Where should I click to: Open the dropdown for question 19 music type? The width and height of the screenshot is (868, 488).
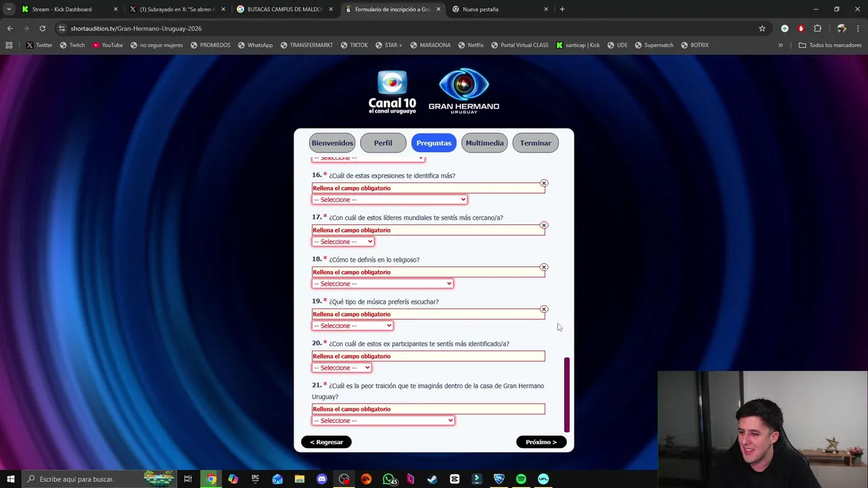point(353,325)
